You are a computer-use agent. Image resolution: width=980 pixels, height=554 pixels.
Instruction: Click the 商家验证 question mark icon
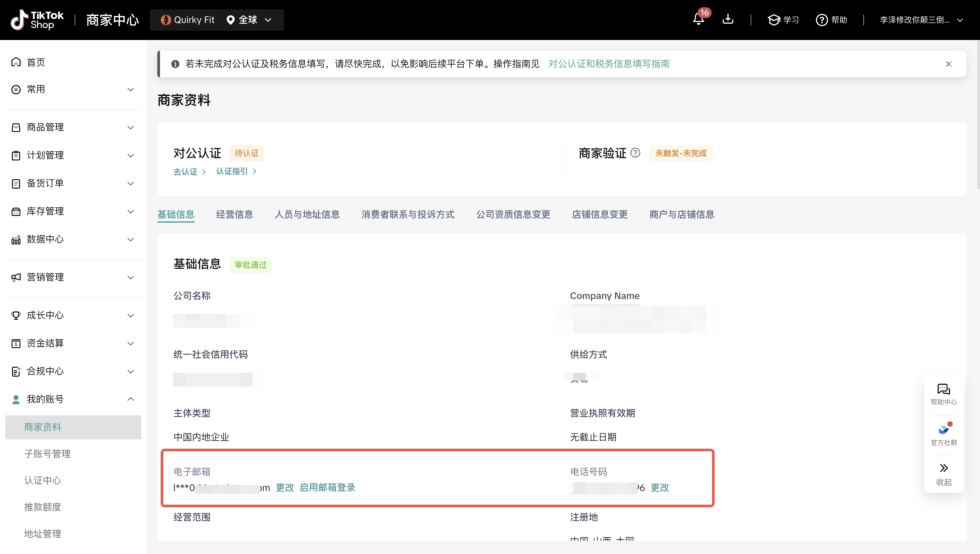(635, 153)
